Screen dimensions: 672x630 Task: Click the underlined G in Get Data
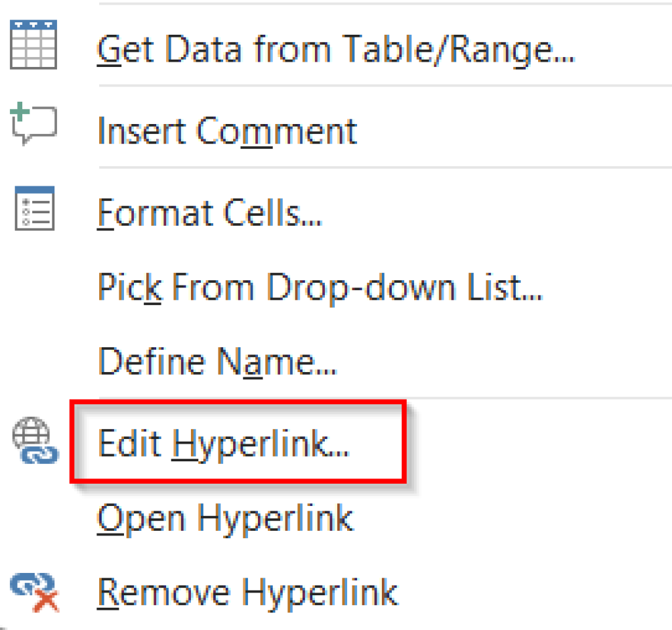click(108, 48)
